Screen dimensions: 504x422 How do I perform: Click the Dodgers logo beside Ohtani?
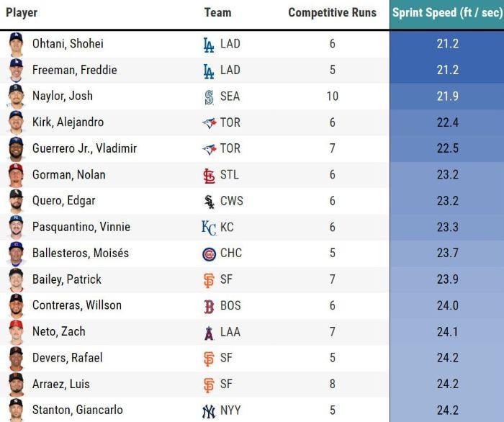209,45
